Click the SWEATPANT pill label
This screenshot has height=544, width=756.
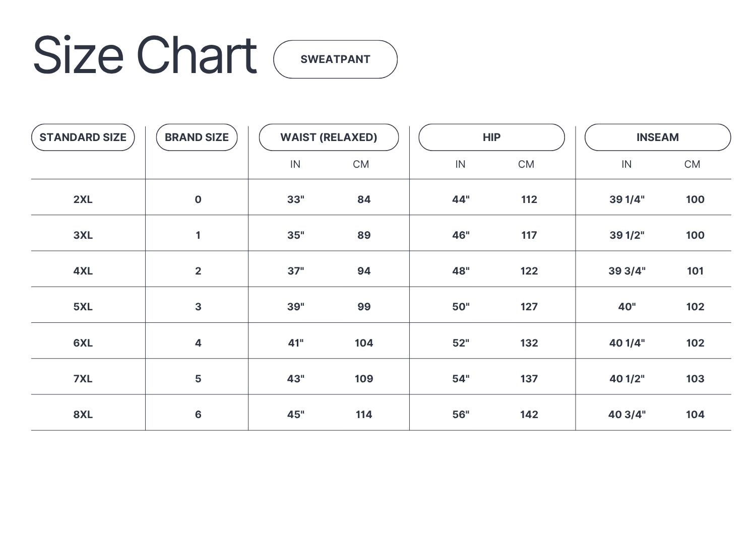click(335, 59)
